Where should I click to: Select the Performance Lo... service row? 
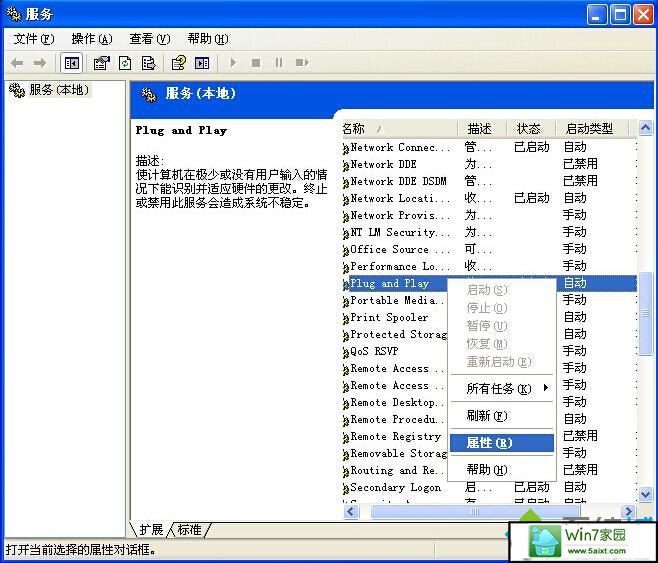(x=489, y=266)
